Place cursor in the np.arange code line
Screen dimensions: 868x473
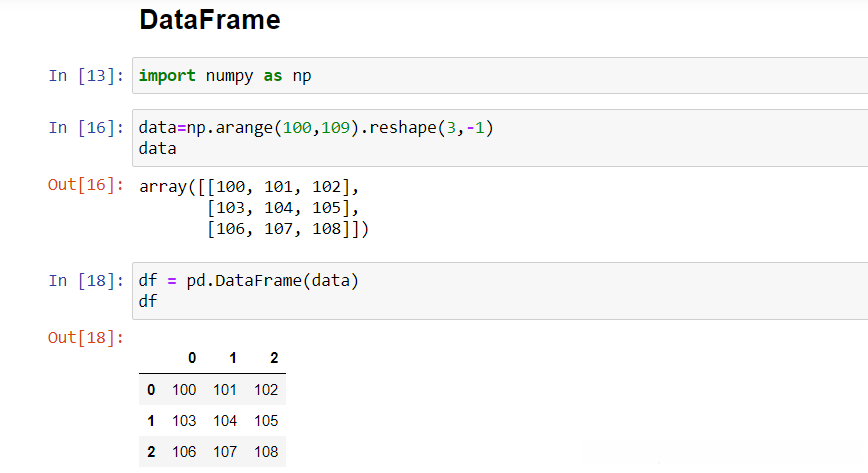coord(316,128)
